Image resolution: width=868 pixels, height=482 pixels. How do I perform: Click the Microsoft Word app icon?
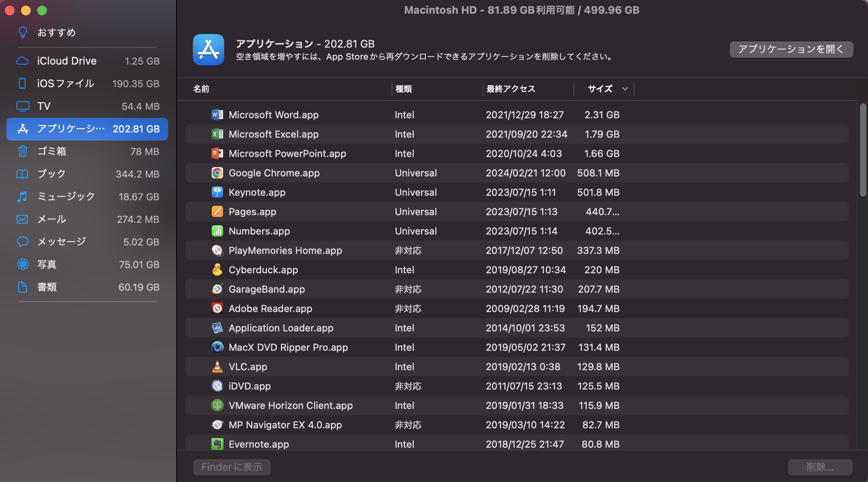(x=217, y=115)
